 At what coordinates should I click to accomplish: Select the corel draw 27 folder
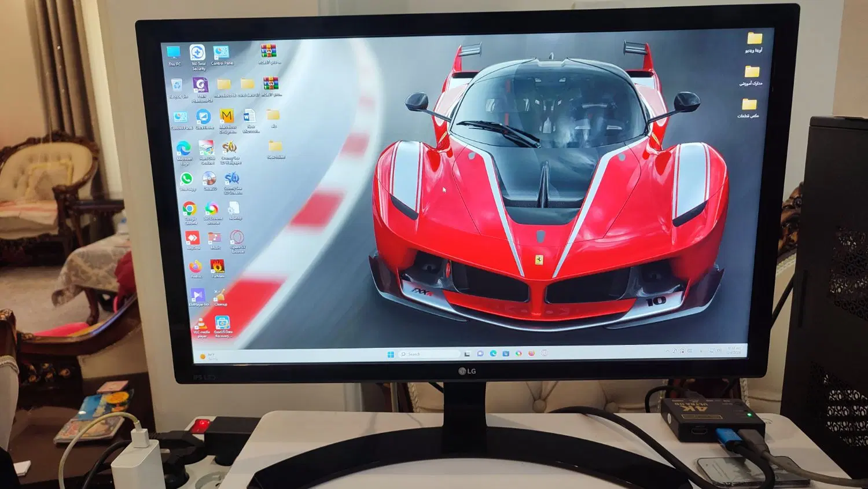click(x=248, y=87)
